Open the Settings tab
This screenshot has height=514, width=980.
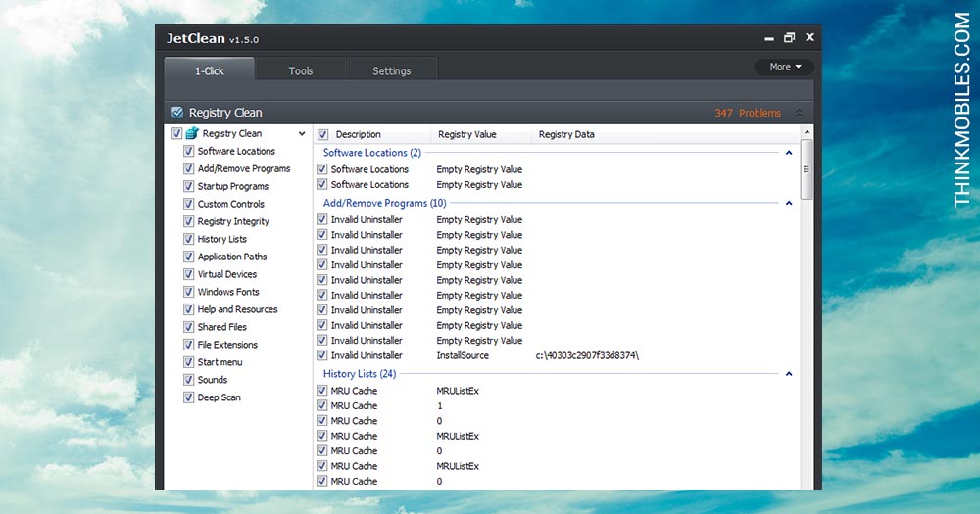pyautogui.click(x=392, y=70)
